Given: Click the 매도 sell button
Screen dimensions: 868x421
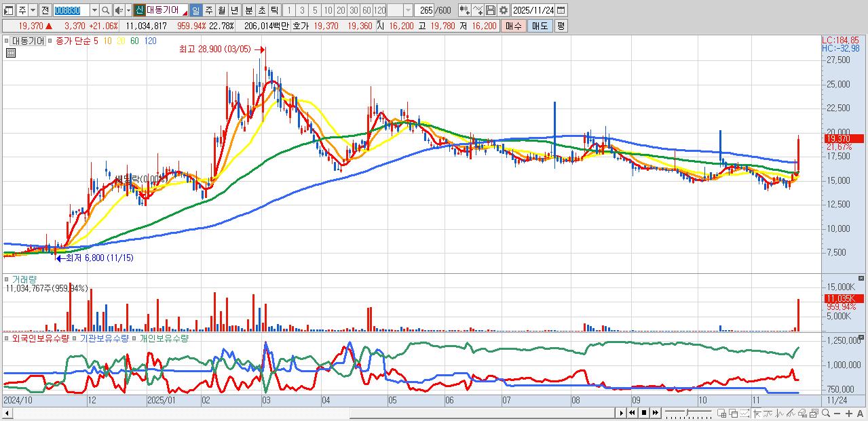Looking at the screenshot, I should 540,26.
